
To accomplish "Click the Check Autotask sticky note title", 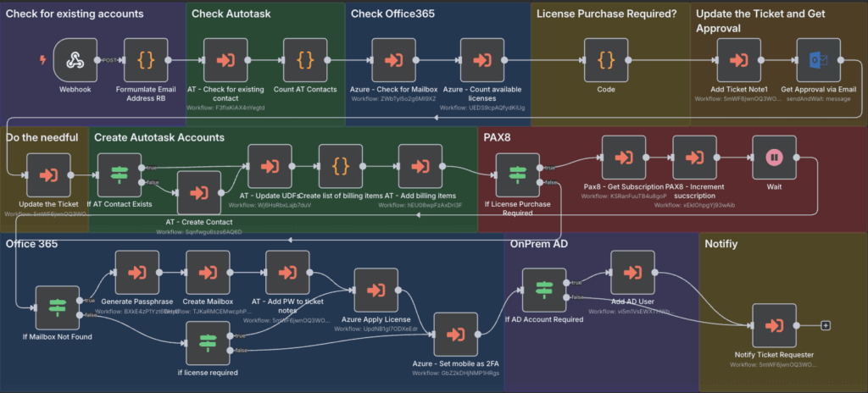I will point(231,14).
